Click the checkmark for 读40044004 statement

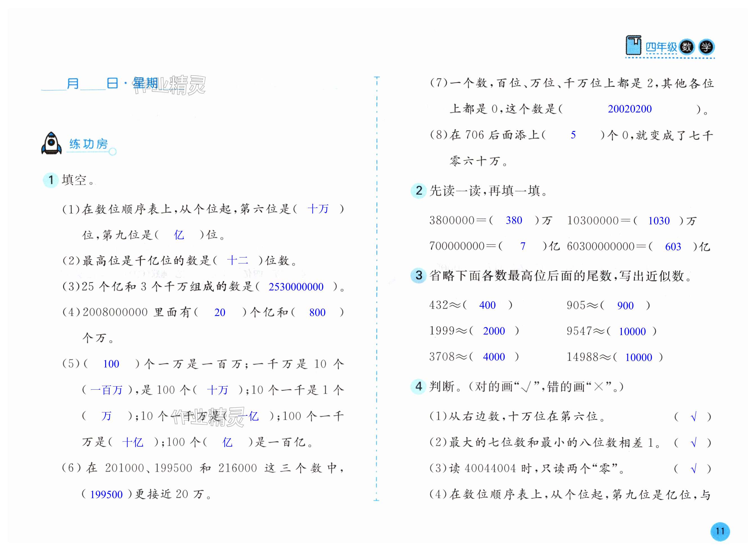(x=693, y=469)
